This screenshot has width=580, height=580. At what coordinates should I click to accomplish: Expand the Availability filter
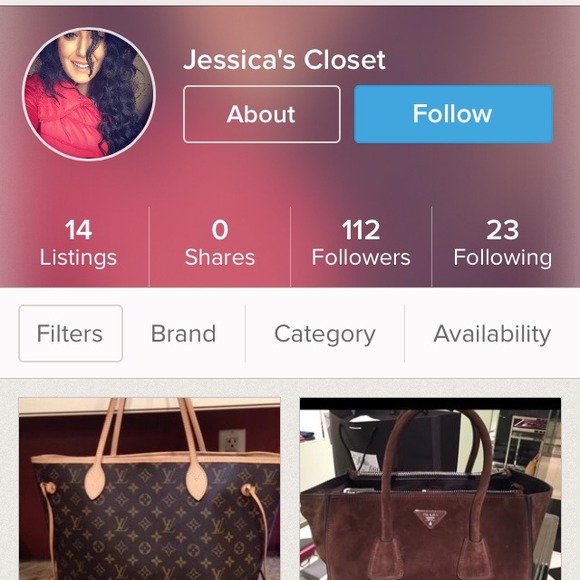coord(492,334)
